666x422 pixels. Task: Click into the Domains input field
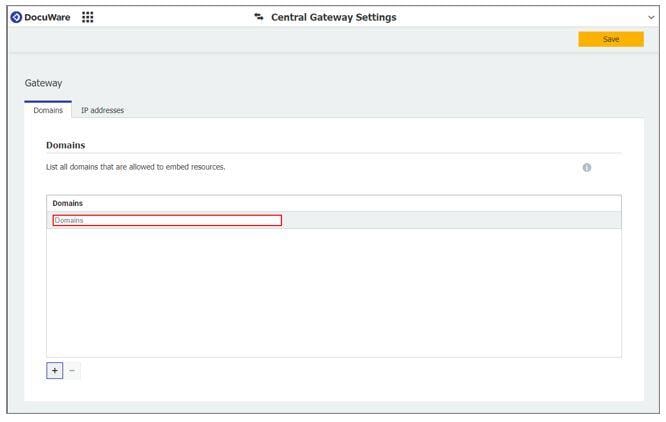[167, 220]
